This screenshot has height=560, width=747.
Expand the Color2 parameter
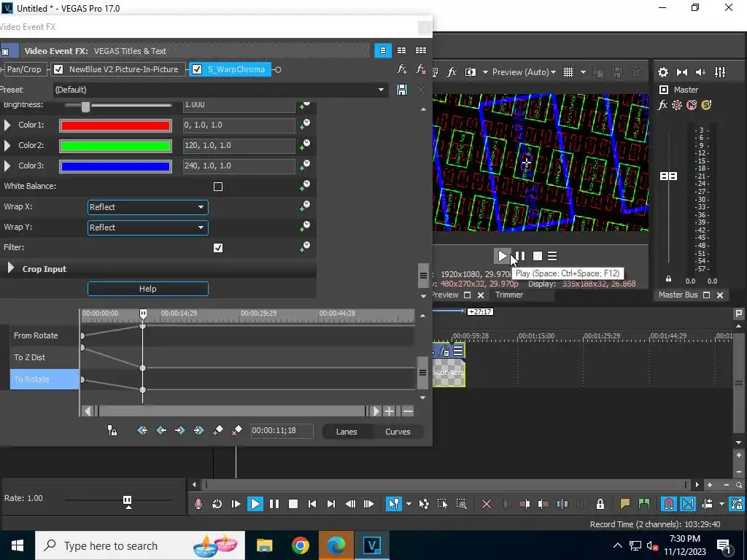point(7,145)
